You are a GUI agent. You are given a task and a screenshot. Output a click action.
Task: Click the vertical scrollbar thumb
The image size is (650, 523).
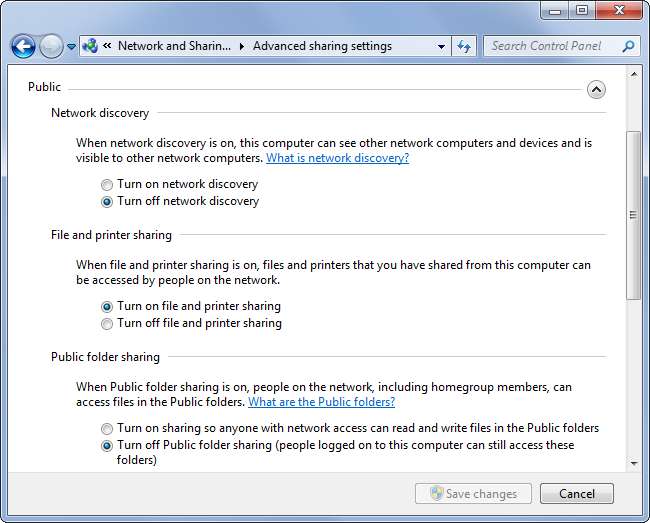[x=632, y=215]
